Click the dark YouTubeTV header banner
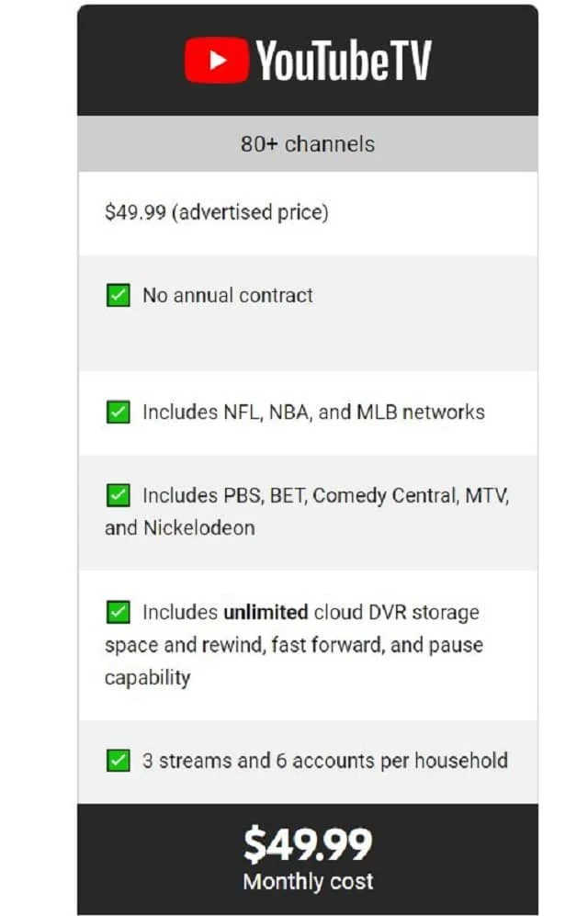Image resolution: width=588 pixels, height=916 pixels. pos(308,60)
